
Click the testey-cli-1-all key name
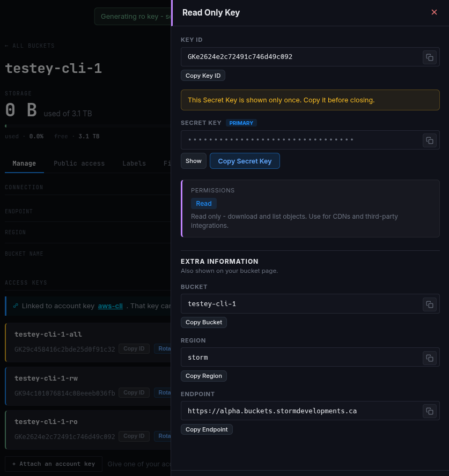48,334
